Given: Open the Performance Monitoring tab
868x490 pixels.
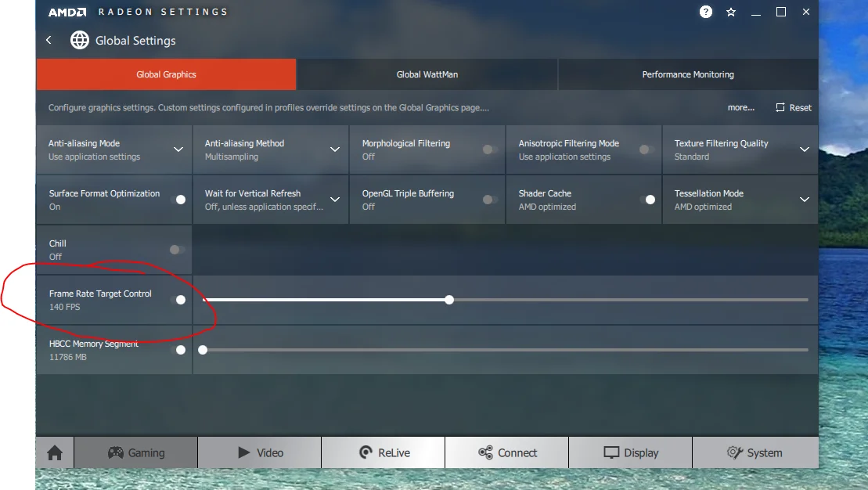Looking at the screenshot, I should point(688,74).
